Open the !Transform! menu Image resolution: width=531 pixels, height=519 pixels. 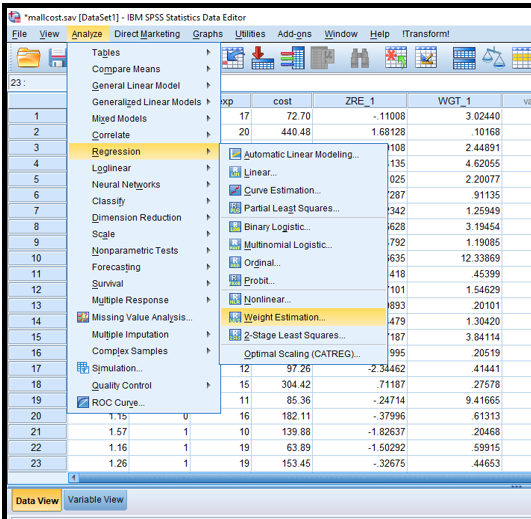click(425, 34)
